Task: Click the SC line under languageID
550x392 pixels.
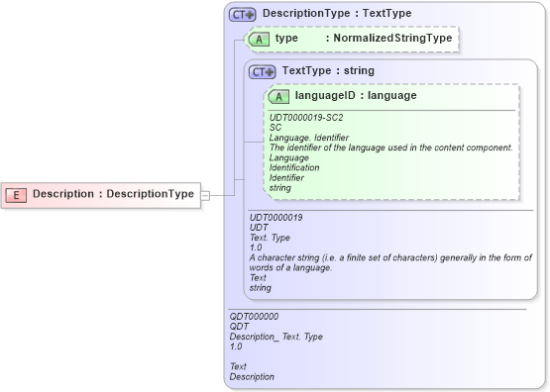Action: click(275, 128)
